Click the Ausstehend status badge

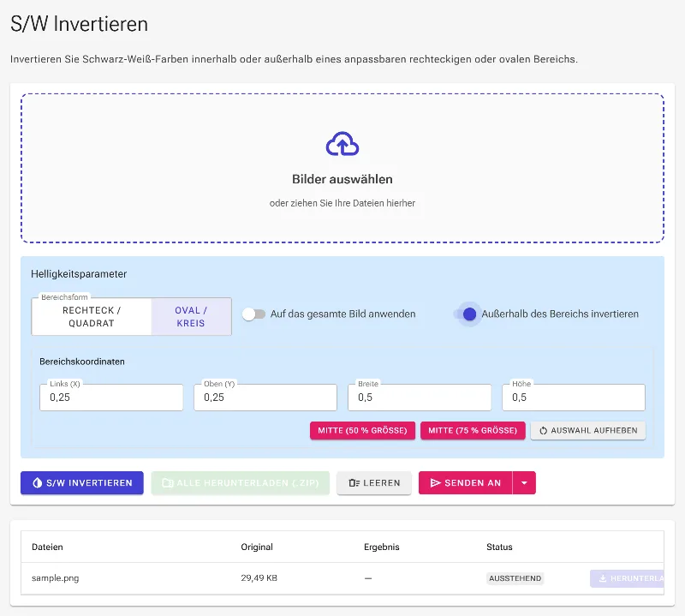(515, 578)
